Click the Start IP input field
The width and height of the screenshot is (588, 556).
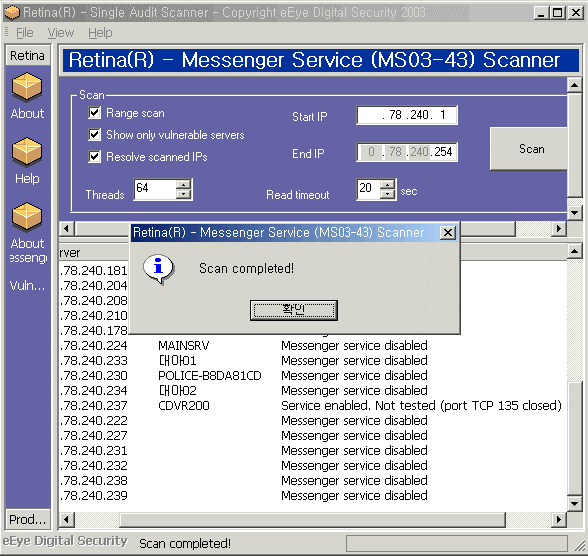tap(407, 115)
